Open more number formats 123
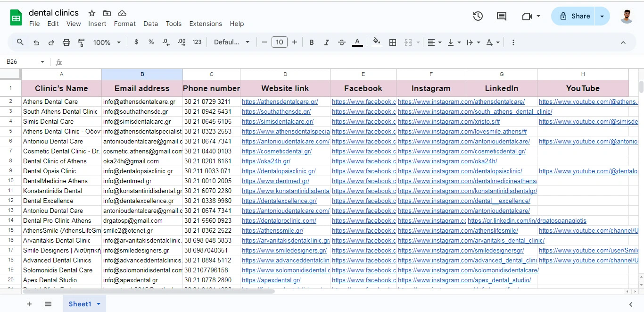 (197, 42)
